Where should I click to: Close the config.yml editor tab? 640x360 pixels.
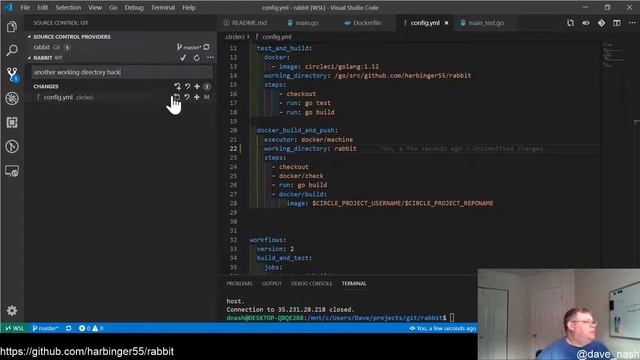[x=446, y=23]
